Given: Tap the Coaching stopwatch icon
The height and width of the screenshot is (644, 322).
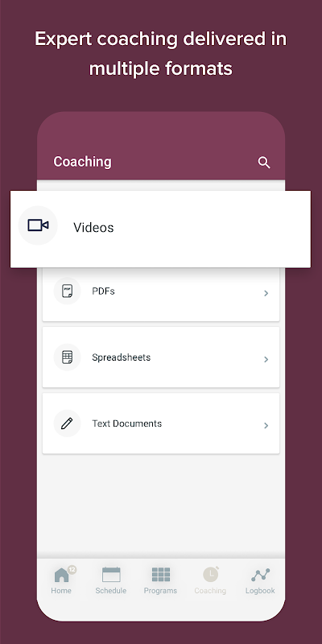Looking at the screenshot, I should click(211, 574).
